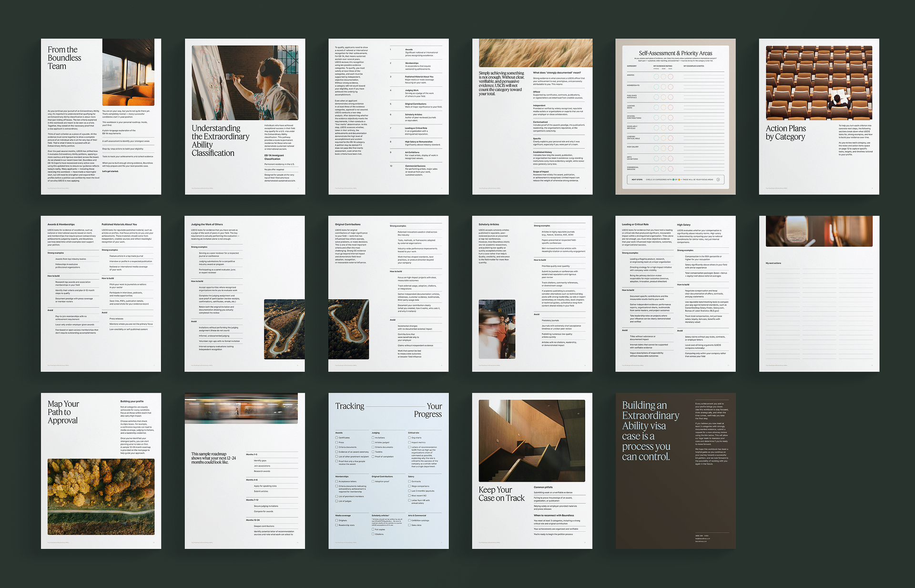Open the Keep Your Case on Track page
Viewport: 915px width, 588px height.
(532, 471)
